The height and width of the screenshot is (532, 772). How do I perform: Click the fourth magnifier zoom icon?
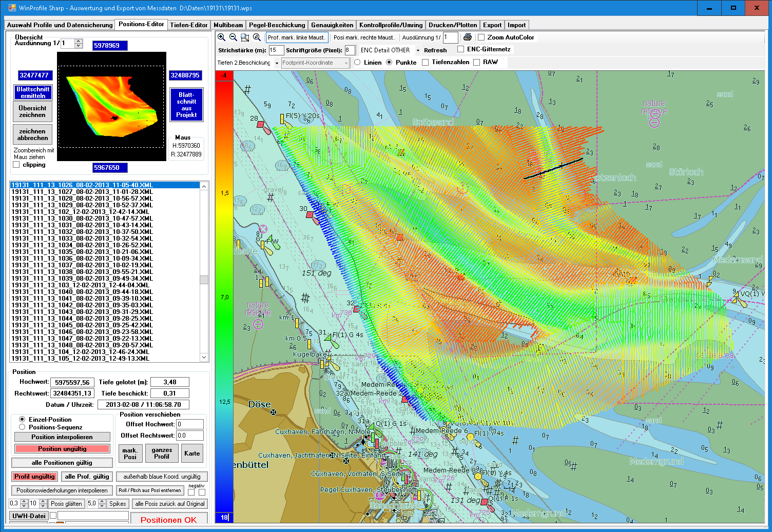pyautogui.click(x=257, y=37)
